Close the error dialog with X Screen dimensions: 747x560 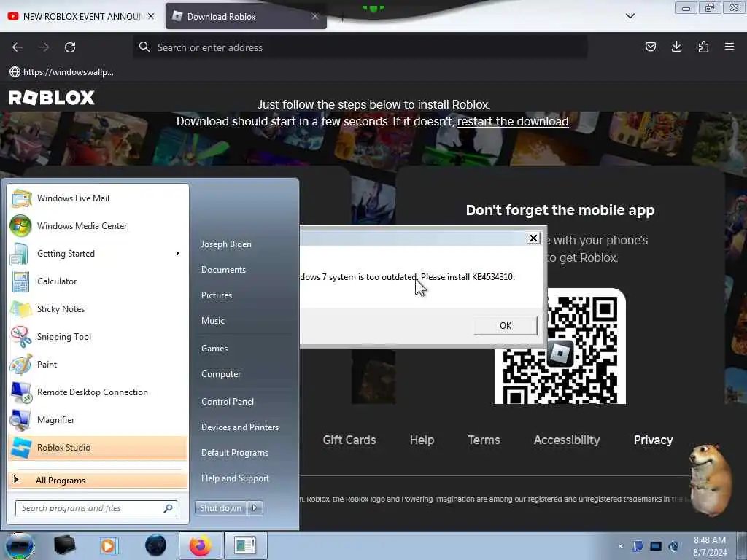(533, 238)
